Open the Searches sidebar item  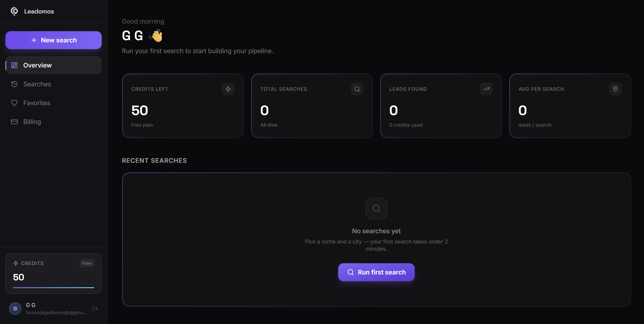54,84
